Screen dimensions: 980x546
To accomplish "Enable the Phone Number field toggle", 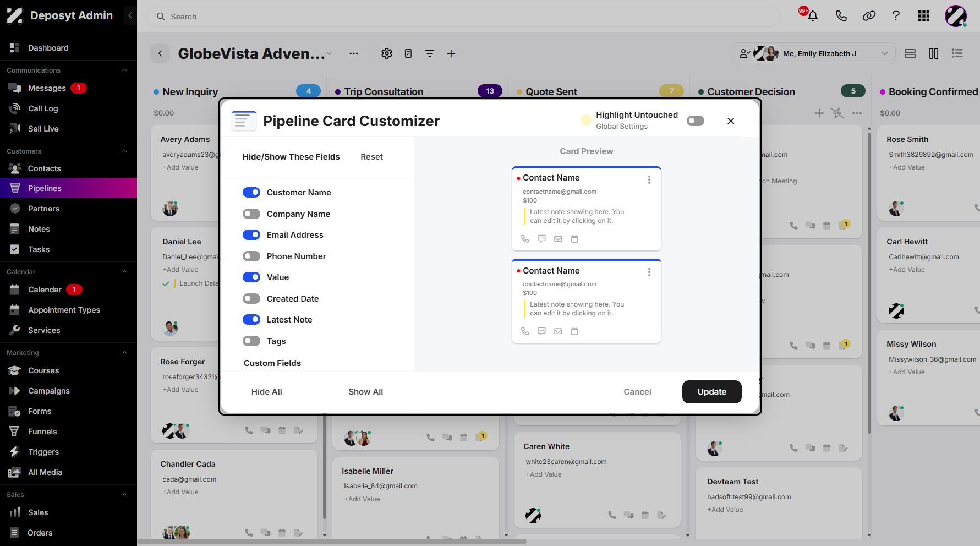I will [x=251, y=256].
